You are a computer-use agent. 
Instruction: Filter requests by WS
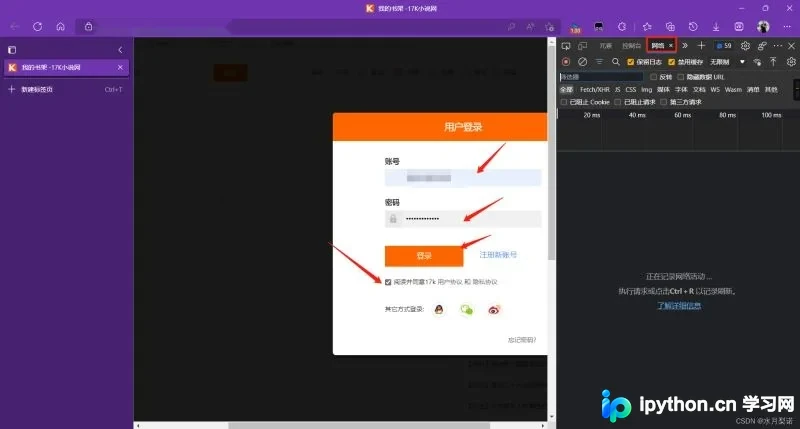coord(715,89)
